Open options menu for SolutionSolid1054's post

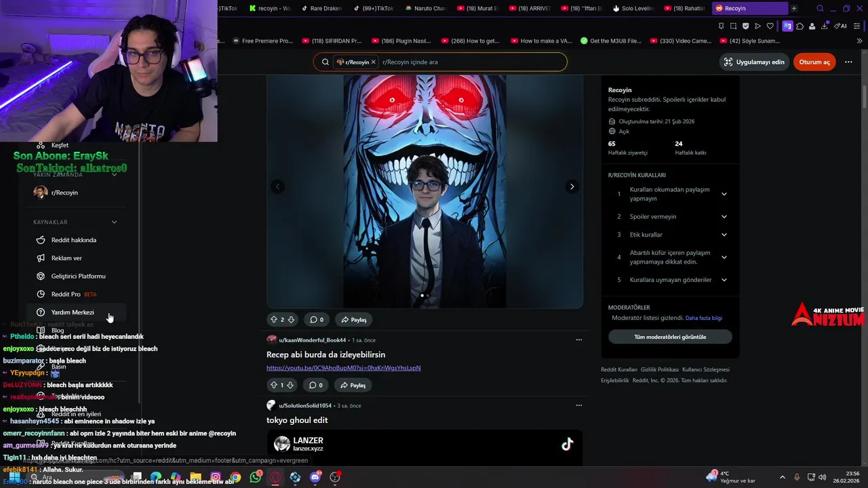[578, 405]
